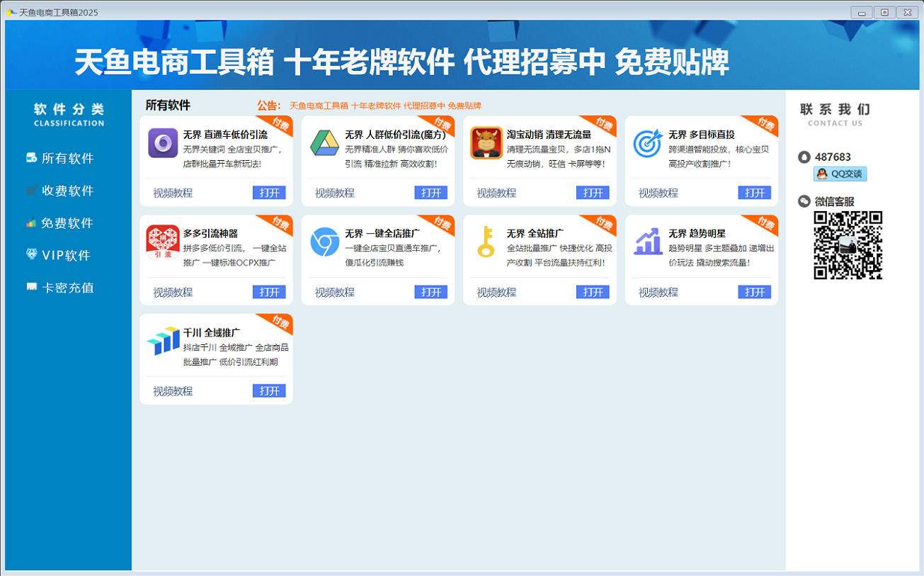This screenshot has height=576, width=924.
Task: Click the blue target icon of 无界 多目标直投
Action: point(648,143)
